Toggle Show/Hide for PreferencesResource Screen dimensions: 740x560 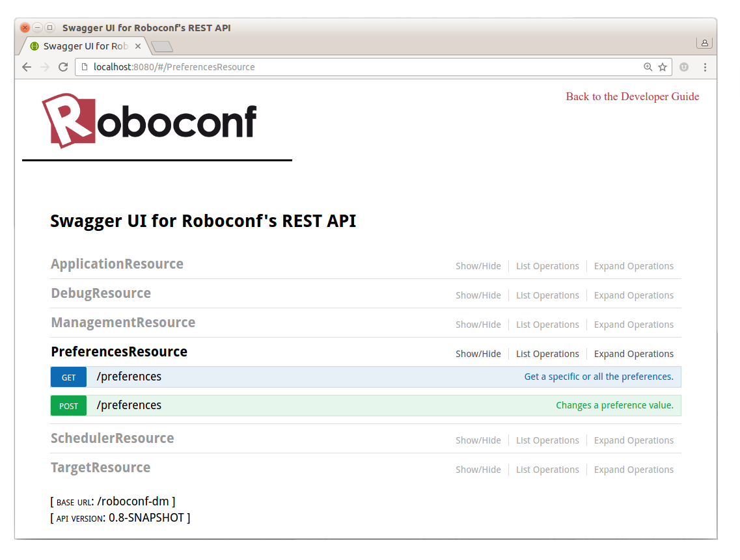click(x=478, y=353)
